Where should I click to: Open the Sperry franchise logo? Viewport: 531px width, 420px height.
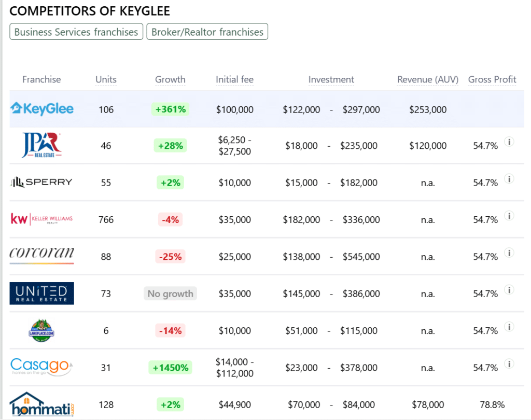pyautogui.click(x=41, y=182)
